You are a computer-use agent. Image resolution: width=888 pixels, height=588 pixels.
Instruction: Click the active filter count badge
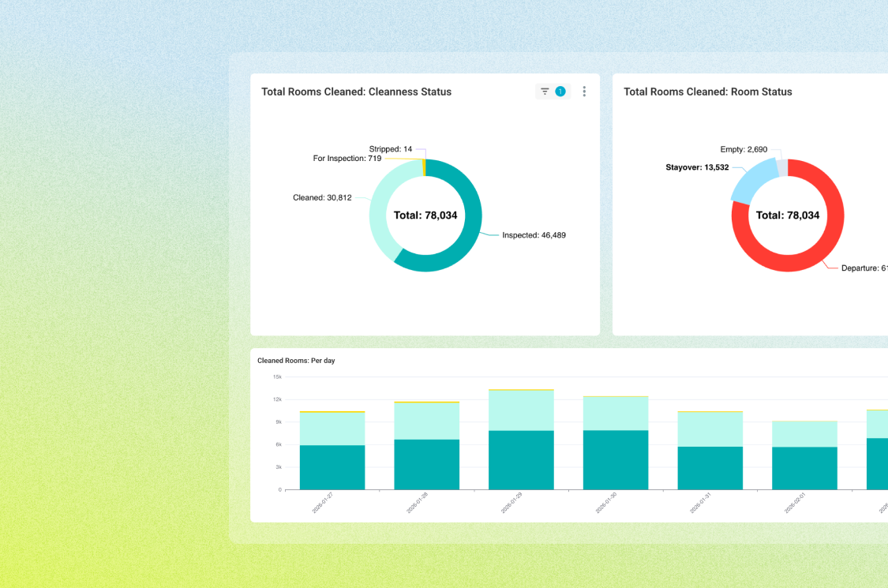[560, 91]
